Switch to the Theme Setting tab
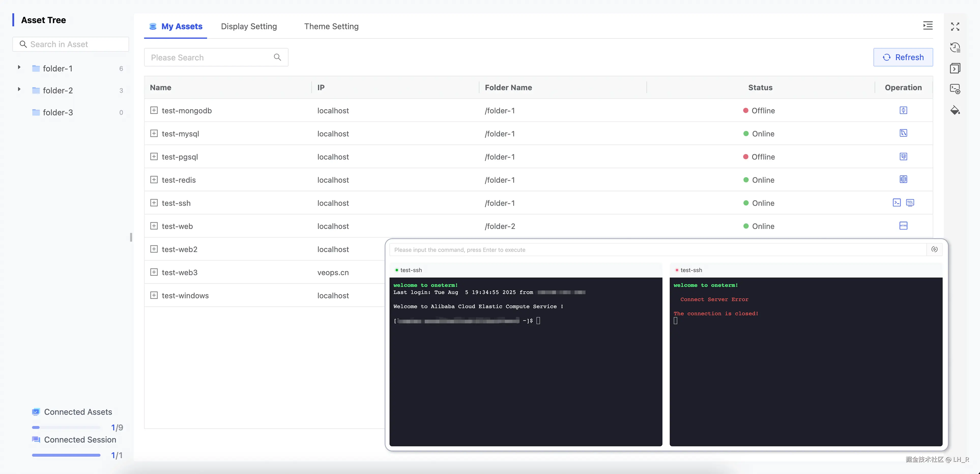Image resolution: width=980 pixels, height=474 pixels. click(x=331, y=26)
